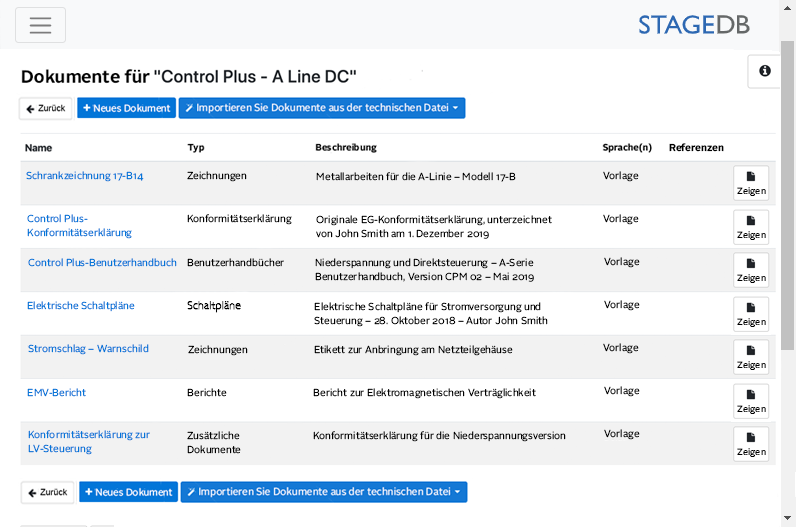
Task: Show the Stromschlag – Warnschild file
Action: (750, 357)
